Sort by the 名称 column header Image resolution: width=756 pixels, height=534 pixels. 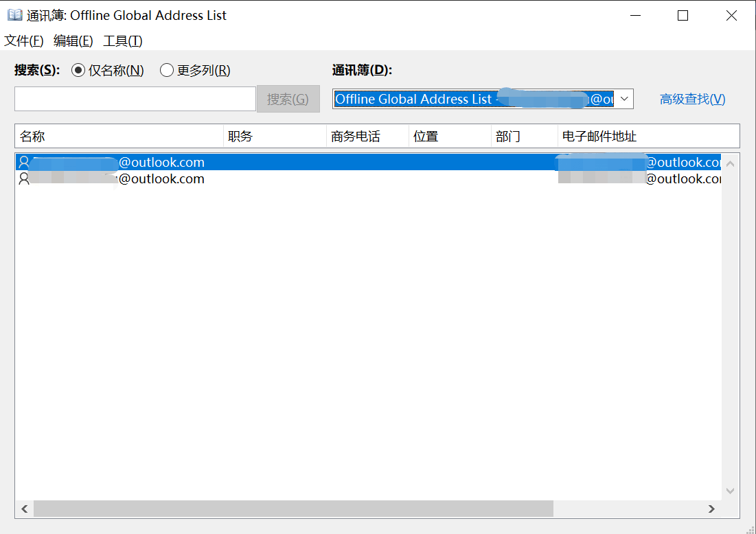(119, 137)
